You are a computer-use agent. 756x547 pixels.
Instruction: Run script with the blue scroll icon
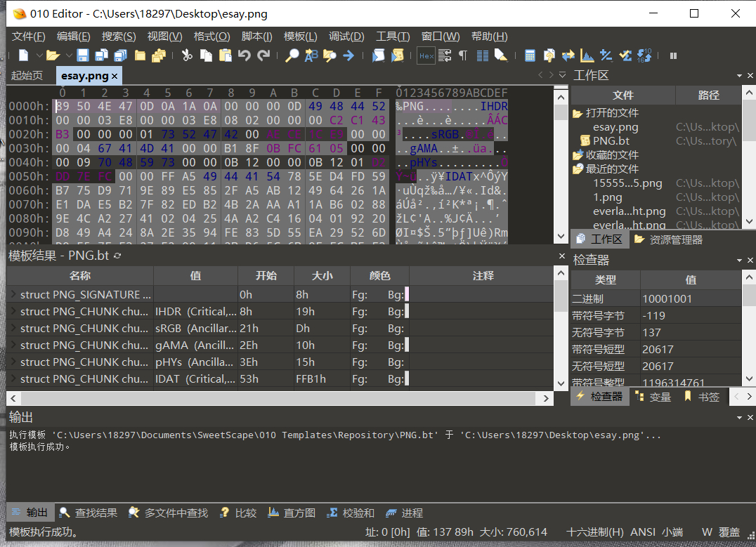click(379, 55)
